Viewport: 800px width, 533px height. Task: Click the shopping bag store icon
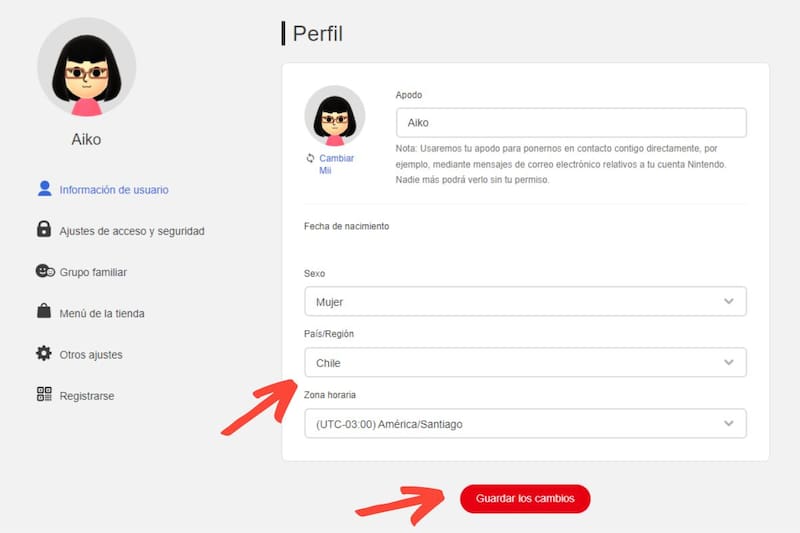tap(43, 312)
